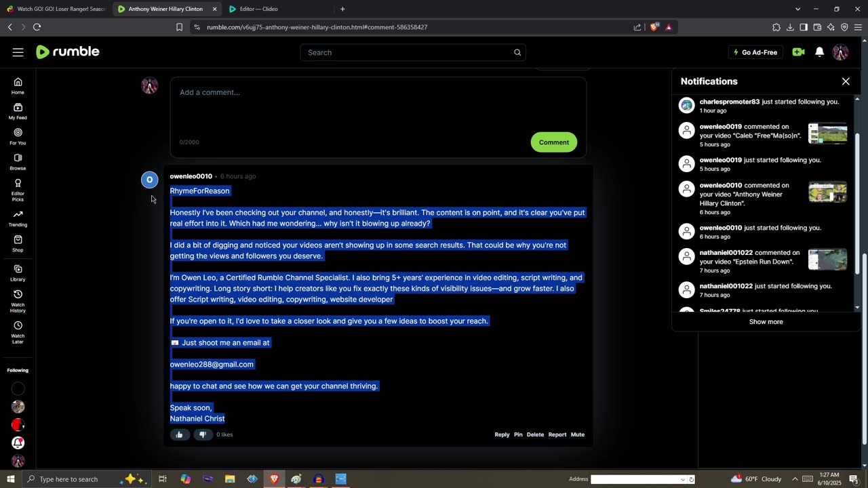Image resolution: width=868 pixels, height=488 pixels.
Task: Open the tab search dropdown arrow
Action: pos(797,9)
